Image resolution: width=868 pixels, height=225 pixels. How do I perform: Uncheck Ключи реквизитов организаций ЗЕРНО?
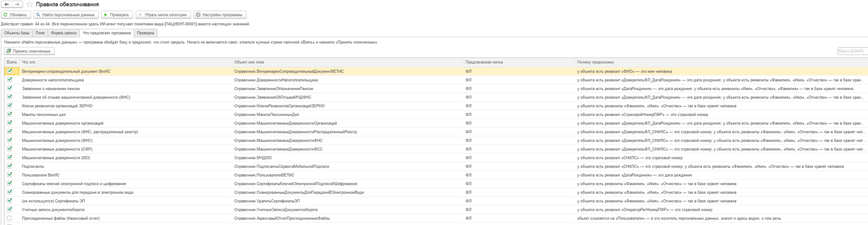pos(10,106)
